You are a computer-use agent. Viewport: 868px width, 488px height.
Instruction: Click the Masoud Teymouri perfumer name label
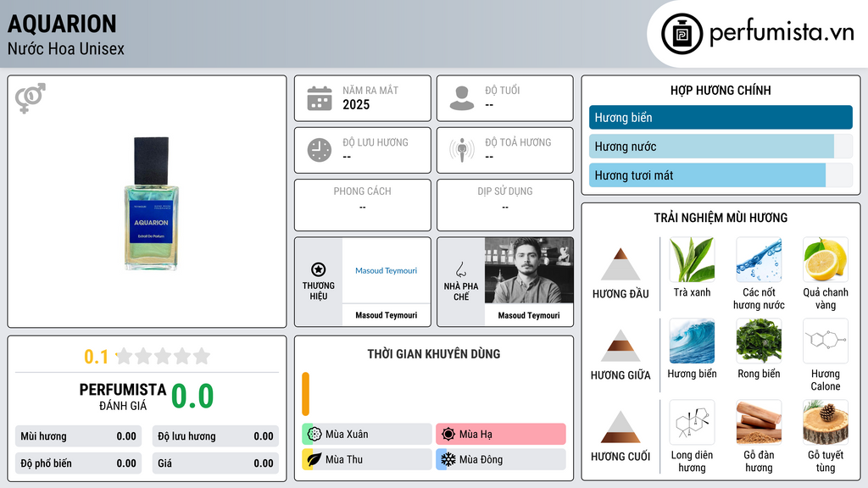pos(529,315)
